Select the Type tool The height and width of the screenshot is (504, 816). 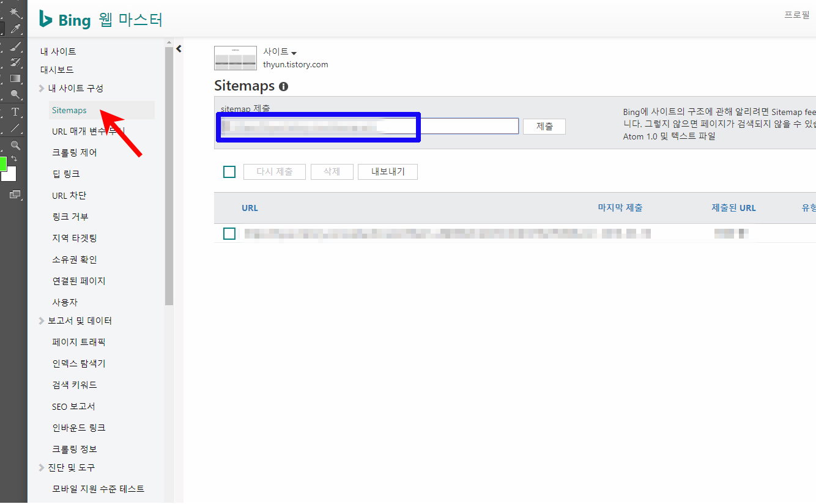click(15, 112)
